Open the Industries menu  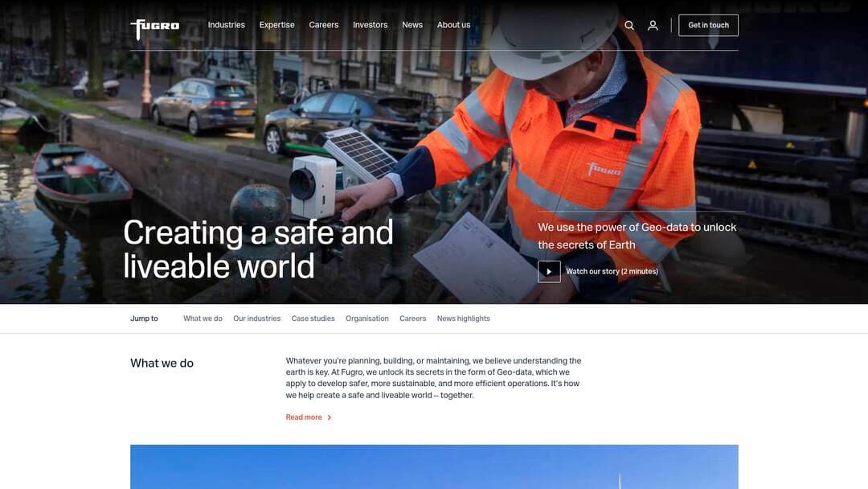[226, 25]
